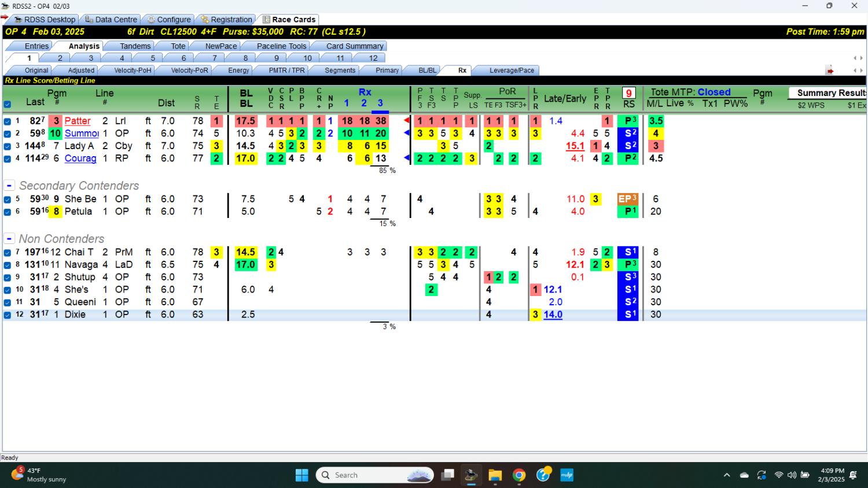Open notification bell in system tray
Viewport: 868px width, 488px height.
click(x=853, y=475)
